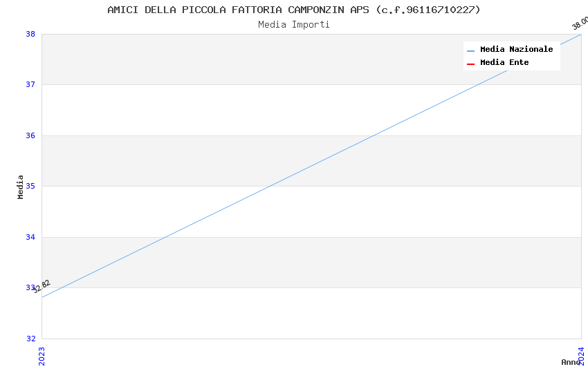This screenshot has width=588, height=380.
Task: Toggle the Media Ente legend label
Action: pyautogui.click(x=504, y=63)
